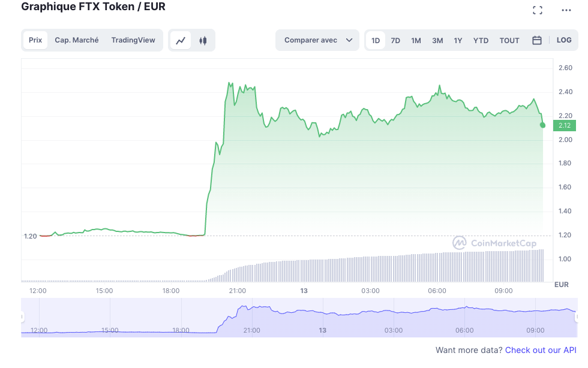588x368 pixels.
Task: Open the three-dot more options menu
Action: (566, 10)
